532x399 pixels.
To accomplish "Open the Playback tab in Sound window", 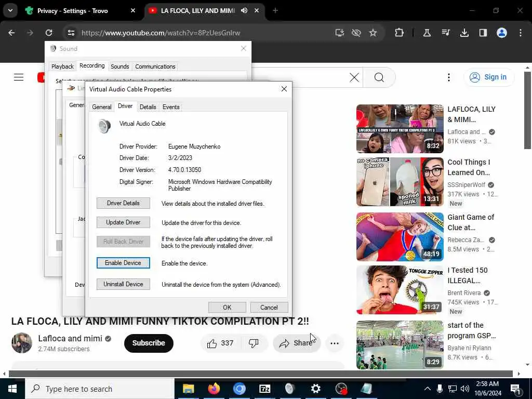I will [62, 66].
